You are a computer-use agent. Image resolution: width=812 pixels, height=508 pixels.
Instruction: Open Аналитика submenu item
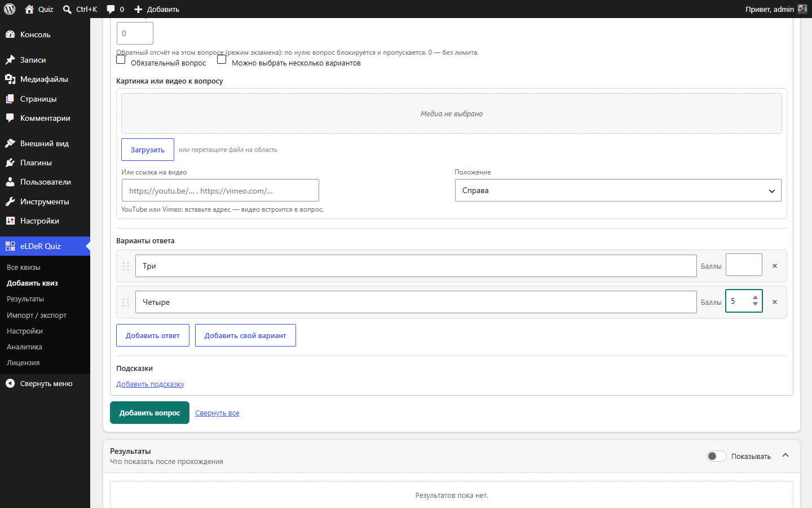tap(24, 347)
